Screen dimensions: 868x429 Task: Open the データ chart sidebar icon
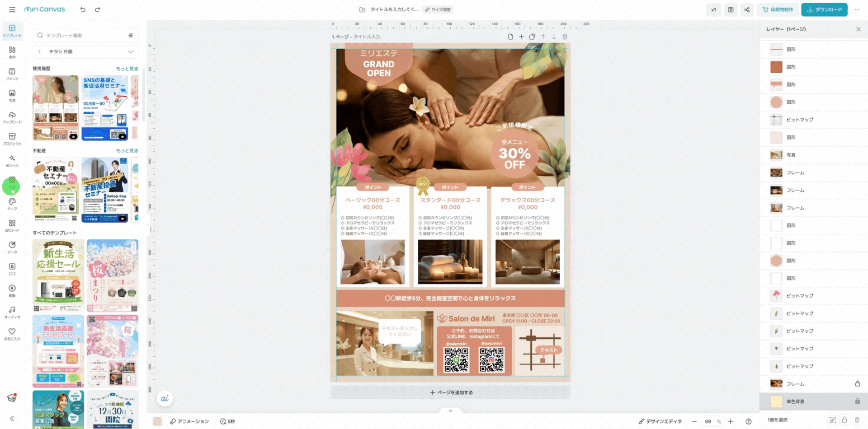click(x=12, y=247)
